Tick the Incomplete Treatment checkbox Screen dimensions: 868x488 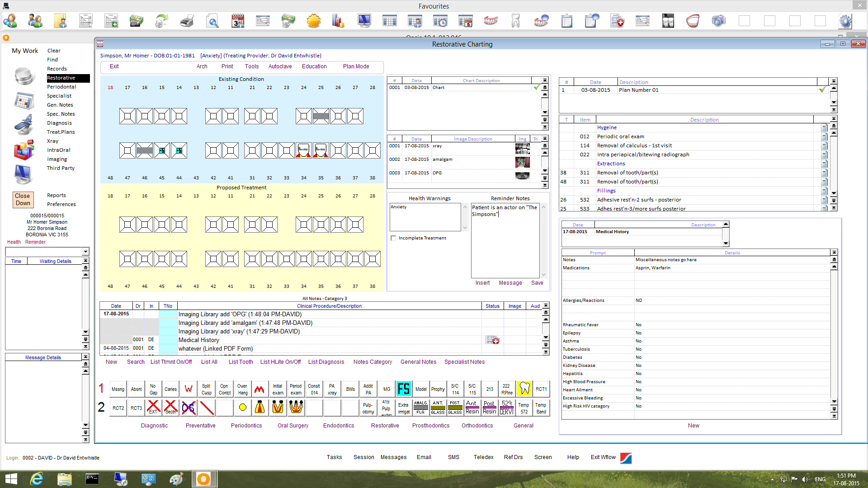tap(393, 238)
